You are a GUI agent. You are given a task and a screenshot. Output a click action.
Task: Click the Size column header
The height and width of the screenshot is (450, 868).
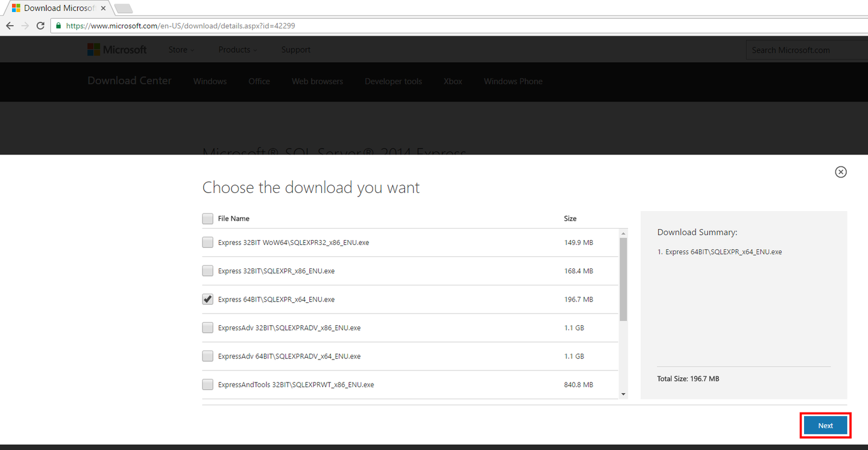pyautogui.click(x=570, y=218)
